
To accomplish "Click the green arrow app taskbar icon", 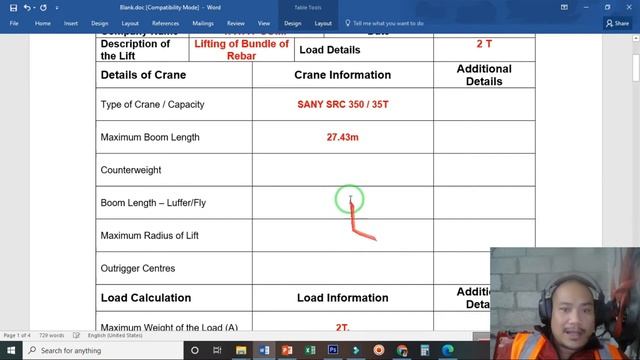I will (356, 350).
